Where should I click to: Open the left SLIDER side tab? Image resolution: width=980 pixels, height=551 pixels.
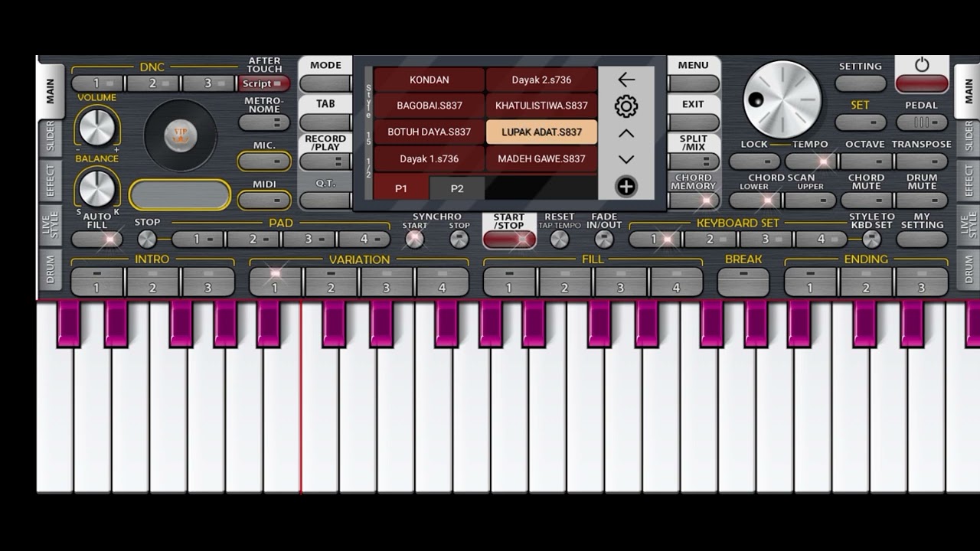tap(51, 138)
